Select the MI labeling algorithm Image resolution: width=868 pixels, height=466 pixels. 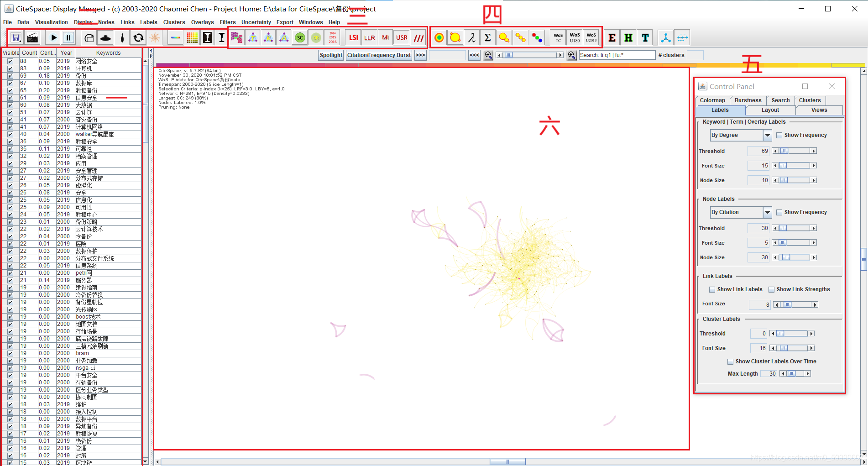click(x=386, y=38)
